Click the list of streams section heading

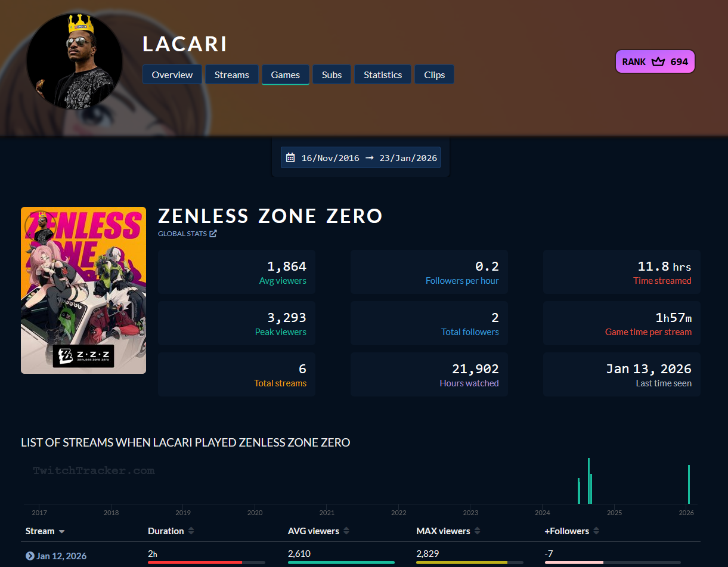[185, 442]
